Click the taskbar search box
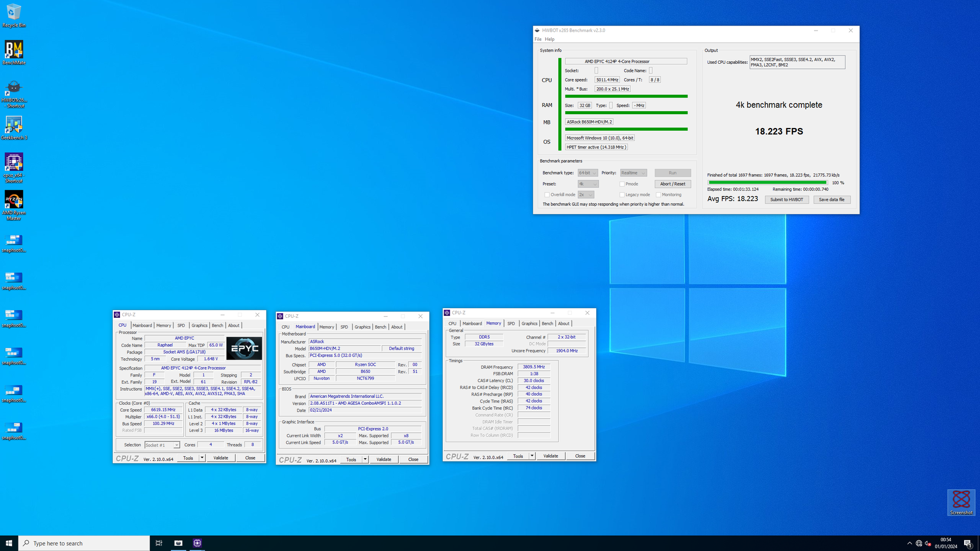This screenshot has width=980, height=551. [84, 543]
